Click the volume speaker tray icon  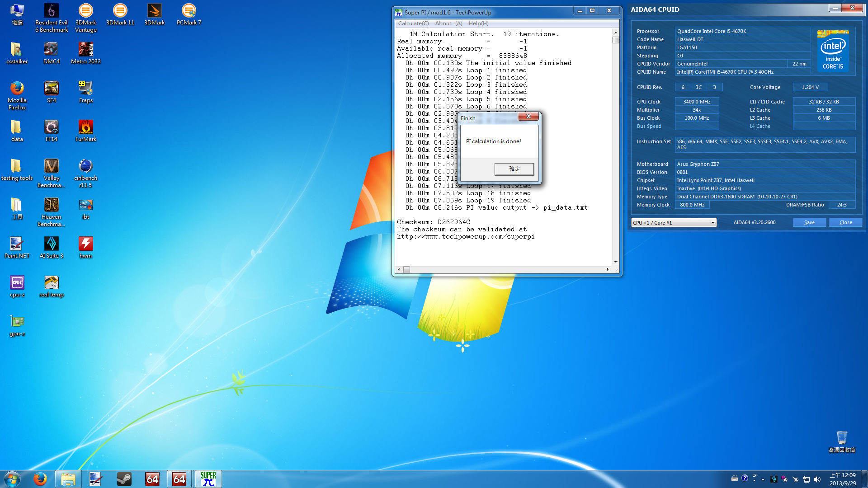[x=817, y=479]
